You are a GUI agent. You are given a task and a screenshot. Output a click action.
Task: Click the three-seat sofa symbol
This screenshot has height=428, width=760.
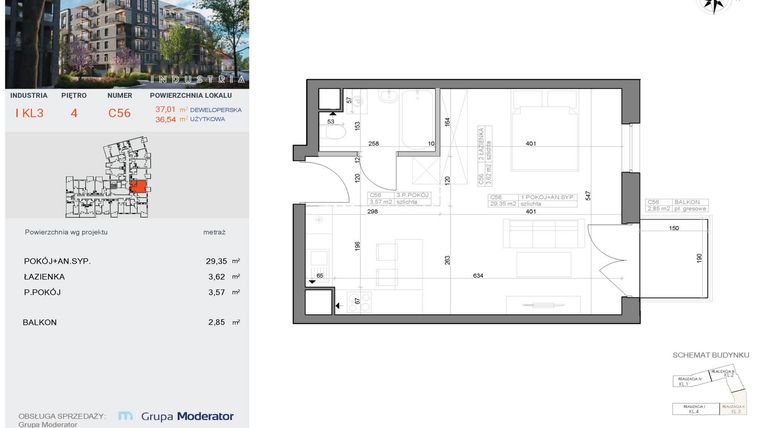[543, 234]
